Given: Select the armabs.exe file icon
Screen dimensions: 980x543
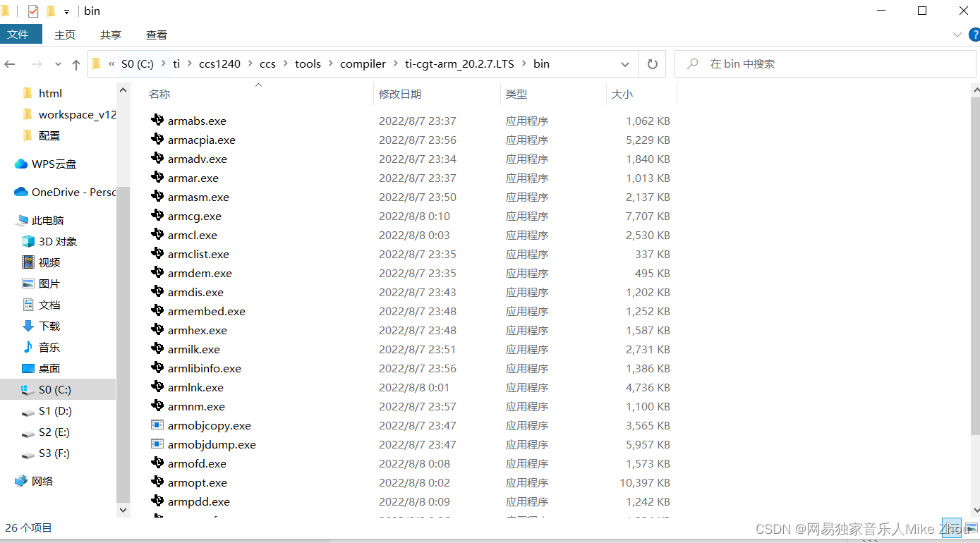Looking at the screenshot, I should [x=157, y=121].
